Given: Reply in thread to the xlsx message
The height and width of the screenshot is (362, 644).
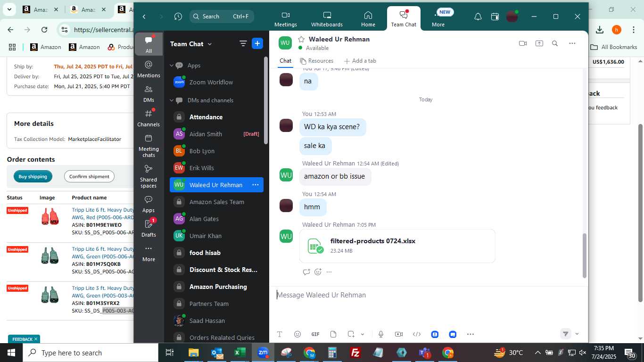Looking at the screenshot, I should (306, 272).
